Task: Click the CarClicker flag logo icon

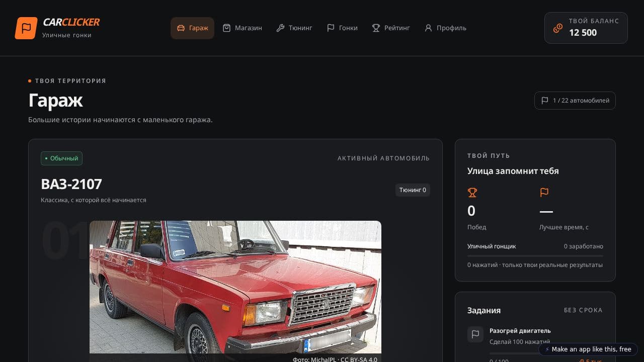Action: pyautogui.click(x=26, y=28)
